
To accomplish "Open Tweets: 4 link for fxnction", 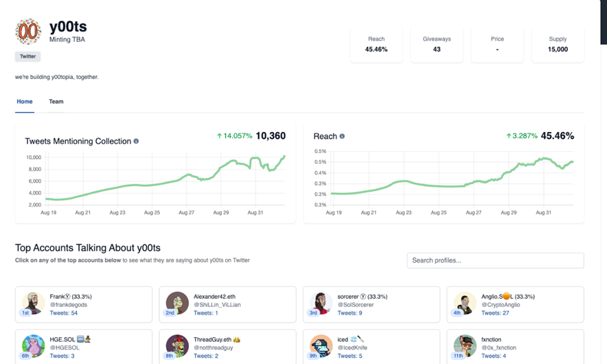I will pos(494,356).
